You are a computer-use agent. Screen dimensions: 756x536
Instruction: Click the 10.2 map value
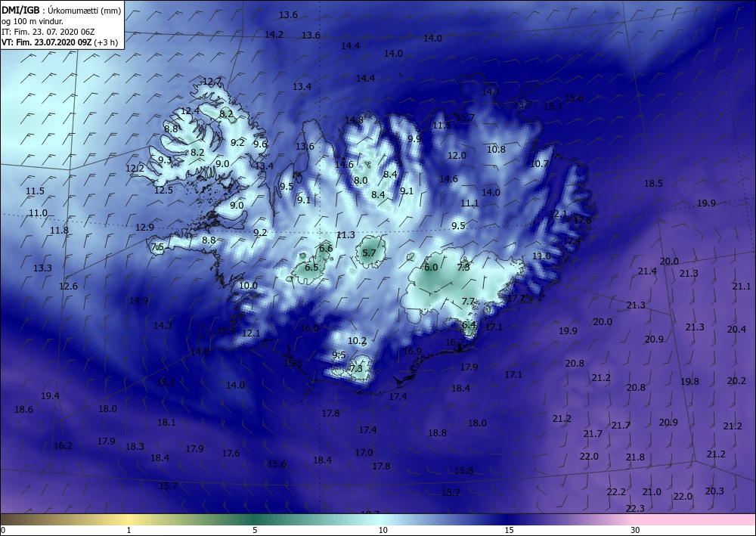point(358,340)
